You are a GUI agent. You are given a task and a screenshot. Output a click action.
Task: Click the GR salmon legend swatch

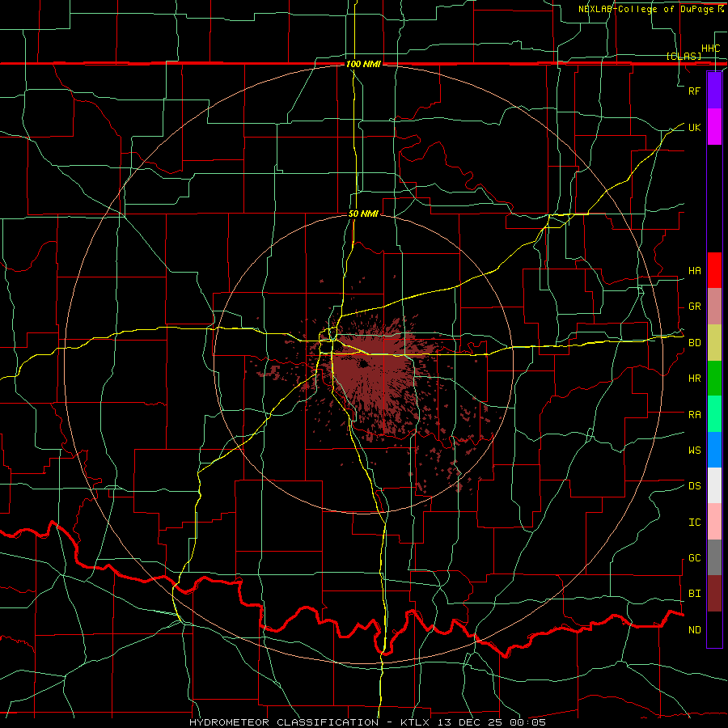point(714,306)
